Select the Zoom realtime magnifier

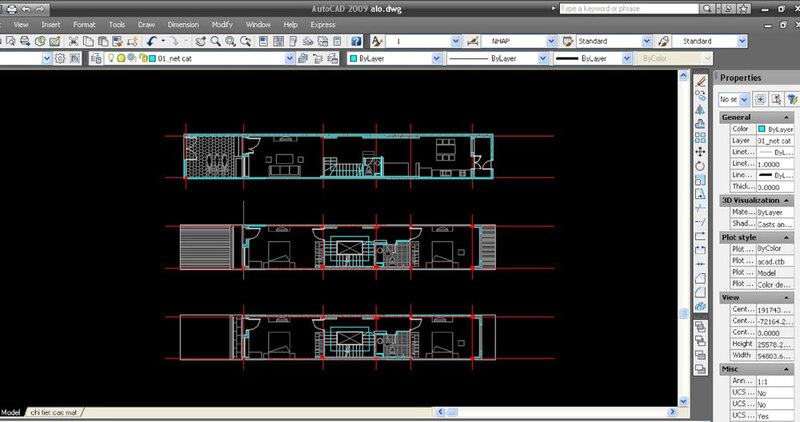(216, 41)
